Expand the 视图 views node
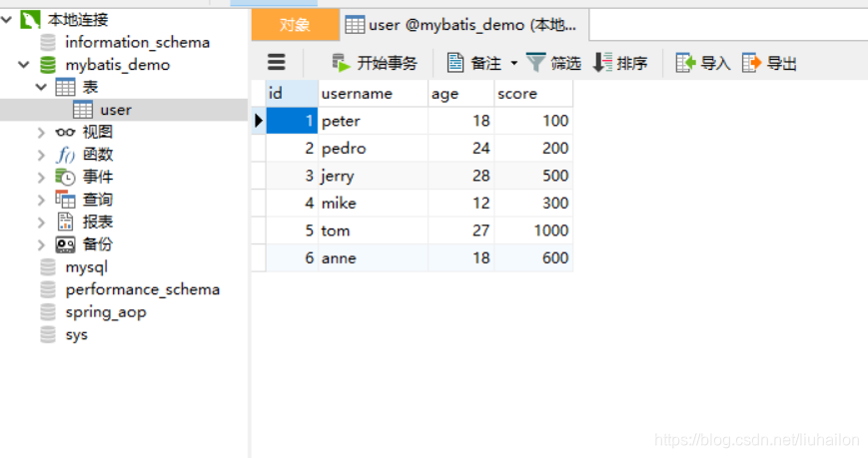The width and height of the screenshot is (868, 458). pyautogui.click(x=41, y=132)
